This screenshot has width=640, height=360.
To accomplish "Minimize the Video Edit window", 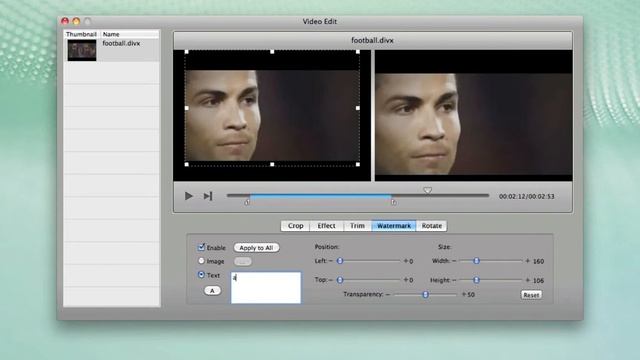I will [x=76, y=21].
